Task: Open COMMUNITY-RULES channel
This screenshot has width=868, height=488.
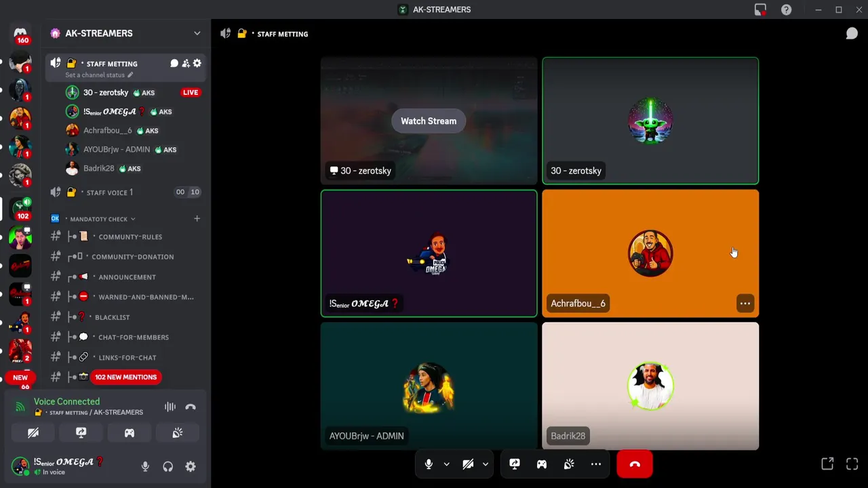Action: click(126, 237)
